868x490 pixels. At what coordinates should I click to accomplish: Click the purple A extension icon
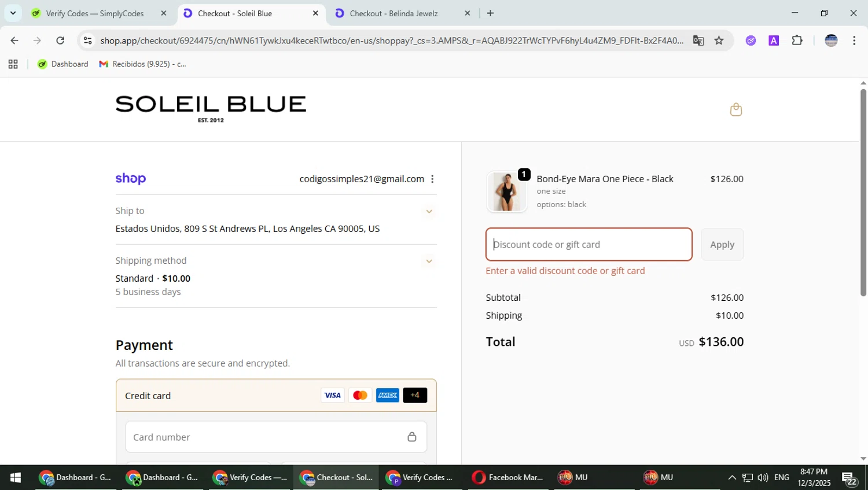point(774,40)
